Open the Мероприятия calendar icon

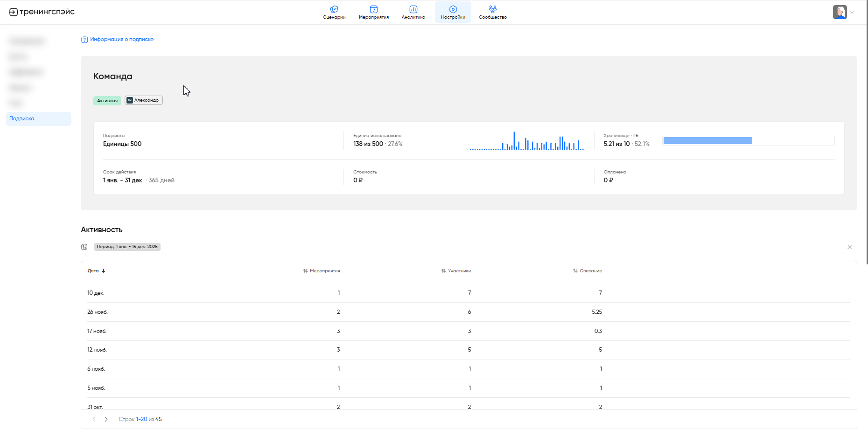point(373,9)
